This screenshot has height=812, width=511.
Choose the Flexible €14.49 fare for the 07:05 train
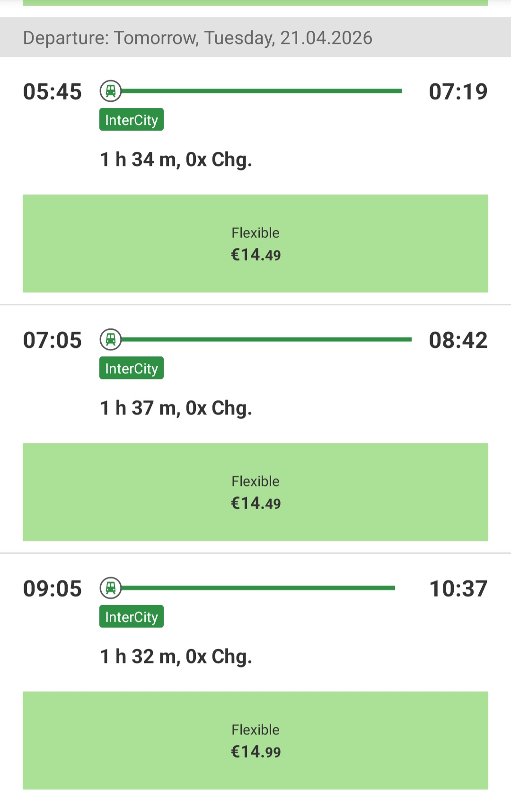coord(255,492)
